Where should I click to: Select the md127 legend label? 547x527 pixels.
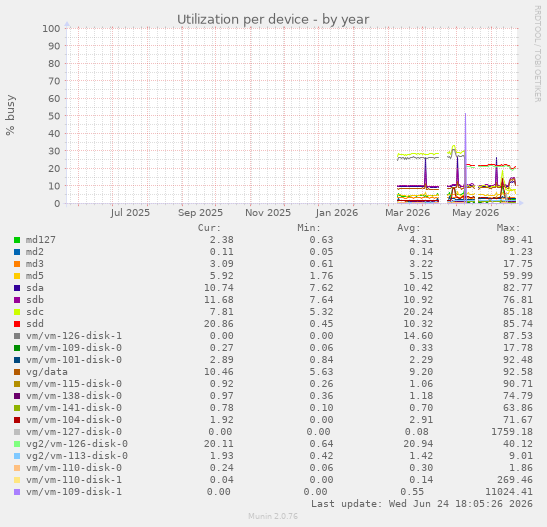click(x=40, y=240)
